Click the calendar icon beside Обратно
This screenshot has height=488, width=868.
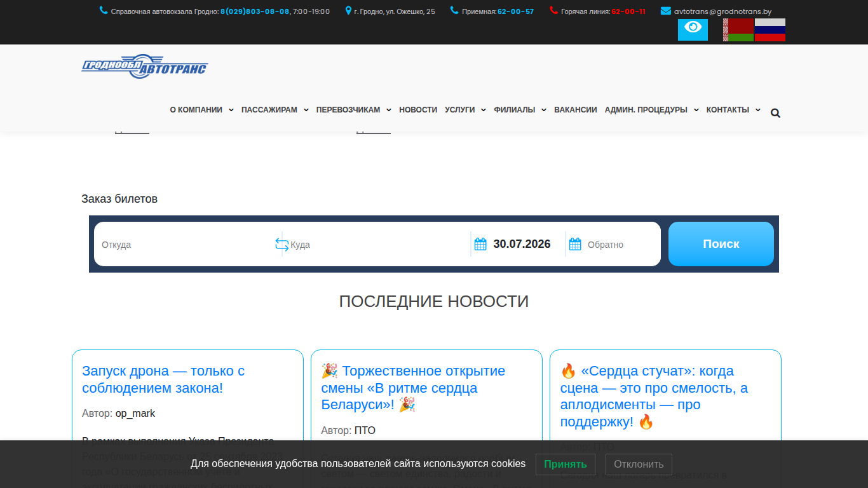point(575,244)
